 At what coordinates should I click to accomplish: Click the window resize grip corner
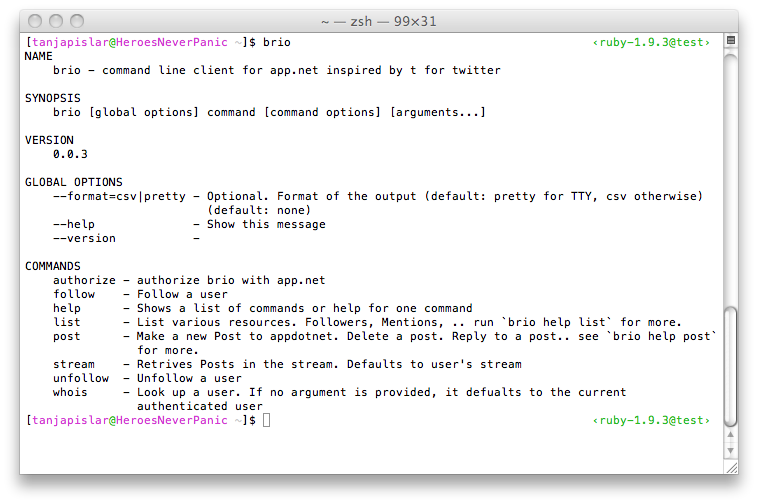(732, 468)
